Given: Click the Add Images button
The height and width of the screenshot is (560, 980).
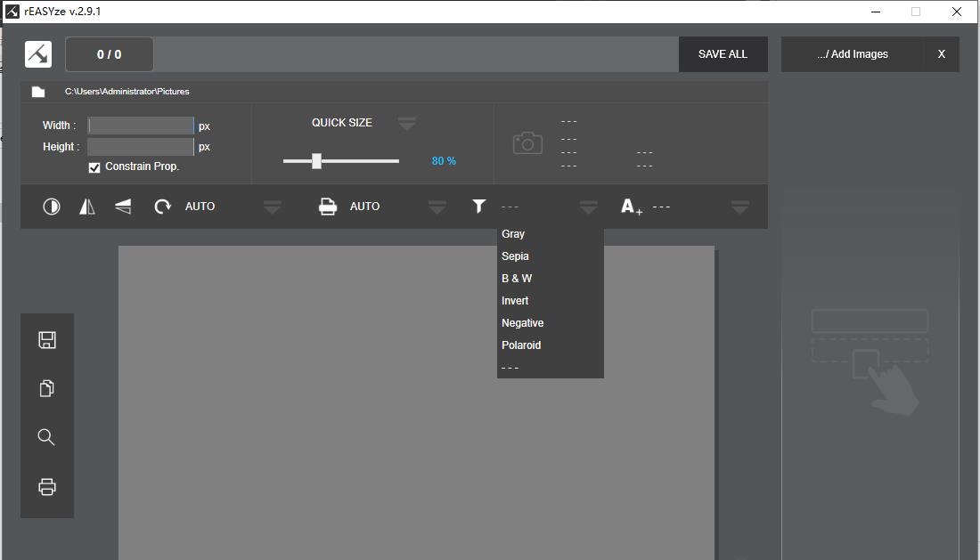Looking at the screenshot, I should tap(852, 54).
